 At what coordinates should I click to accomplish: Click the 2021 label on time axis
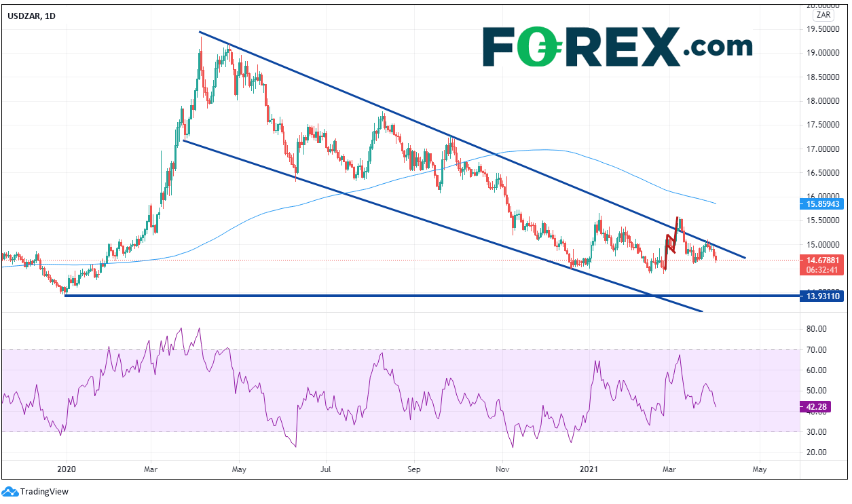590,468
